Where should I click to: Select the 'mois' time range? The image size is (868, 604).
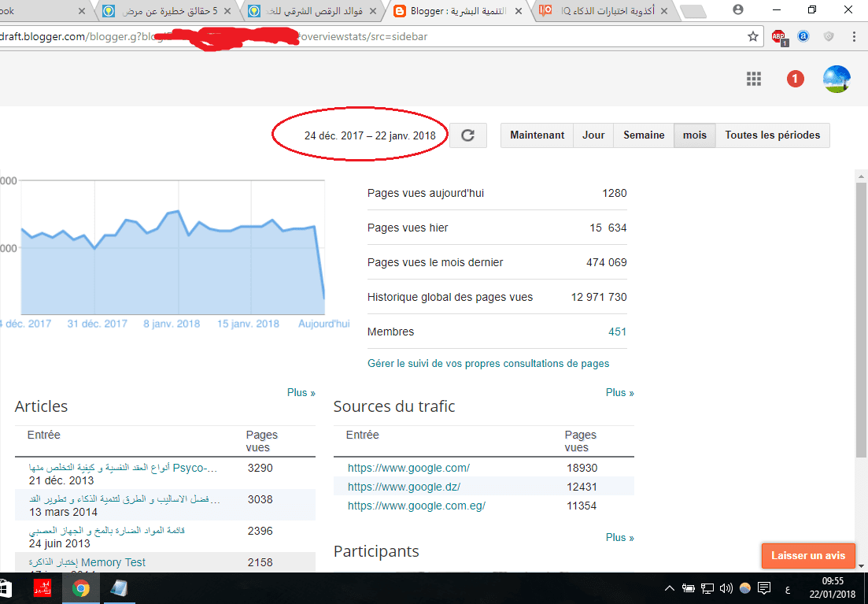click(x=695, y=135)
